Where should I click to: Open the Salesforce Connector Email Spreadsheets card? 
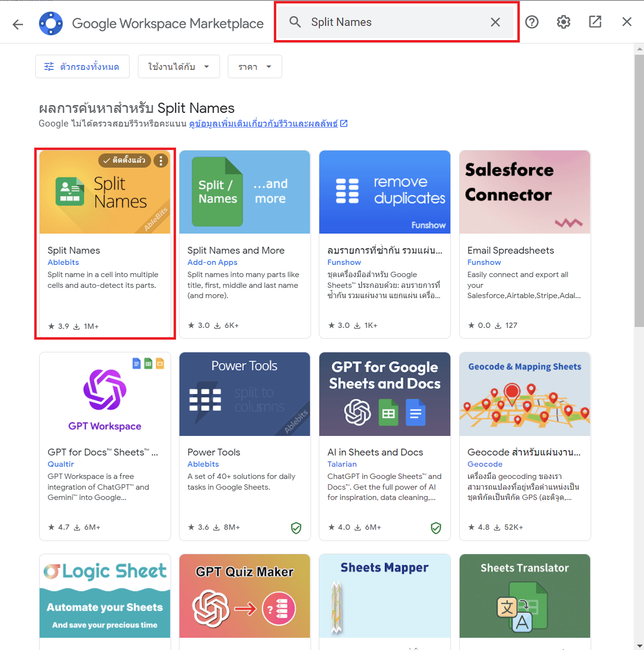[x=525, y=244]
